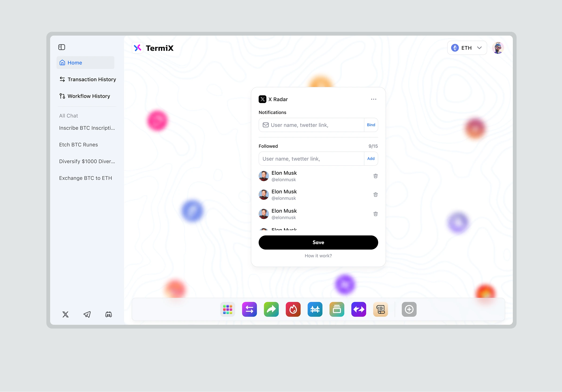The height and width of the screenshot is (392, 562).
Task: Delete the third Elon Musk entry
Action: pyautogui.click(x=375, y=214)
